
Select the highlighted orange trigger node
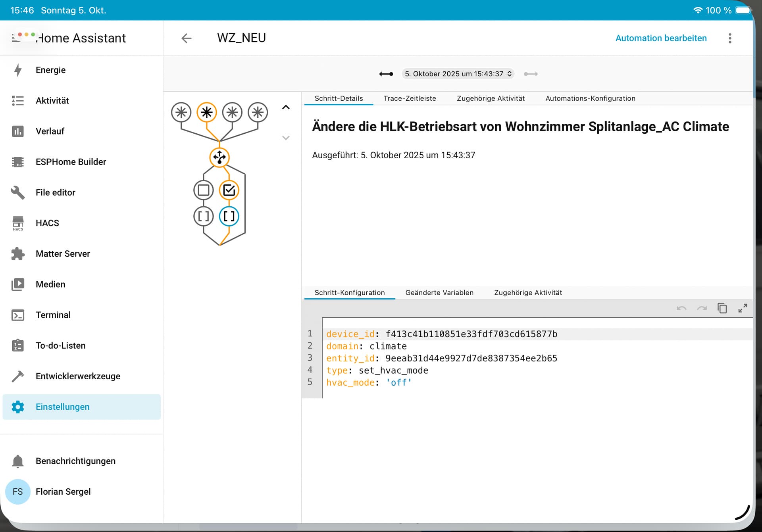[x=206, y=112]
